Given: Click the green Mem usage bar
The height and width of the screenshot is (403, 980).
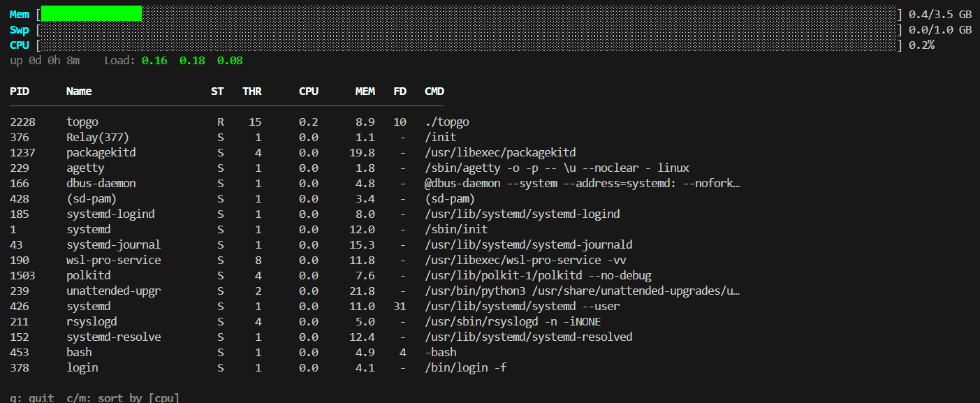Looking at the screenshot, I should tap(92, 13).
